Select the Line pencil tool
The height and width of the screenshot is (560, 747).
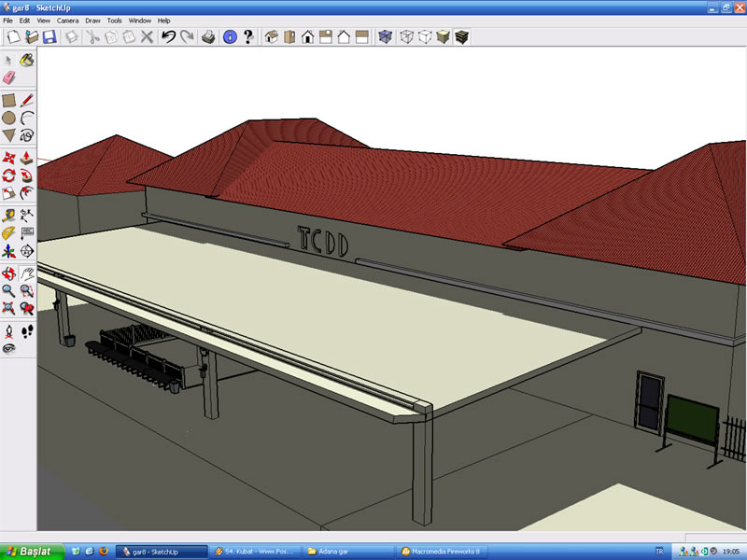pyautogui.click(x=27, y=100)
